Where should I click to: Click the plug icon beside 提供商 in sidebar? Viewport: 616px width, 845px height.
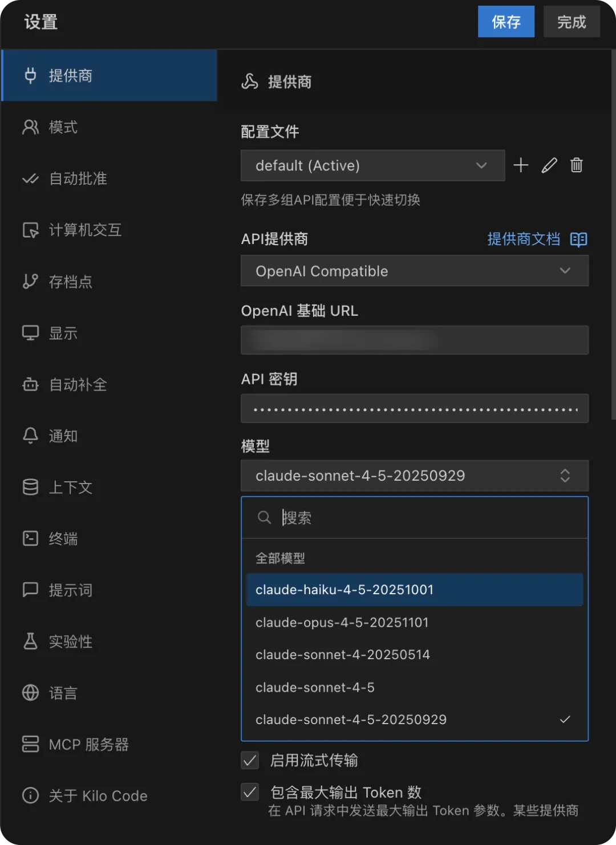coord(30,75)
